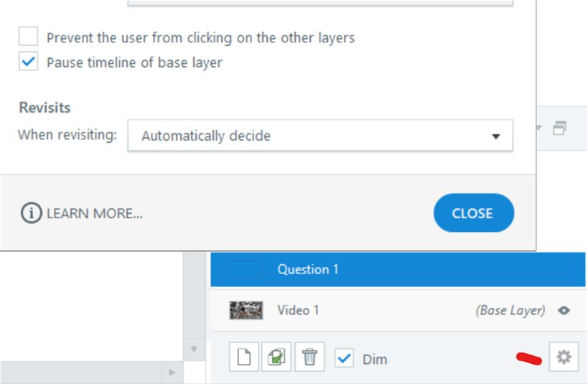This screenshot has height=384, width=588.
Task: Expand the panel menu triangle near undock icon
Action: point(539,128)
